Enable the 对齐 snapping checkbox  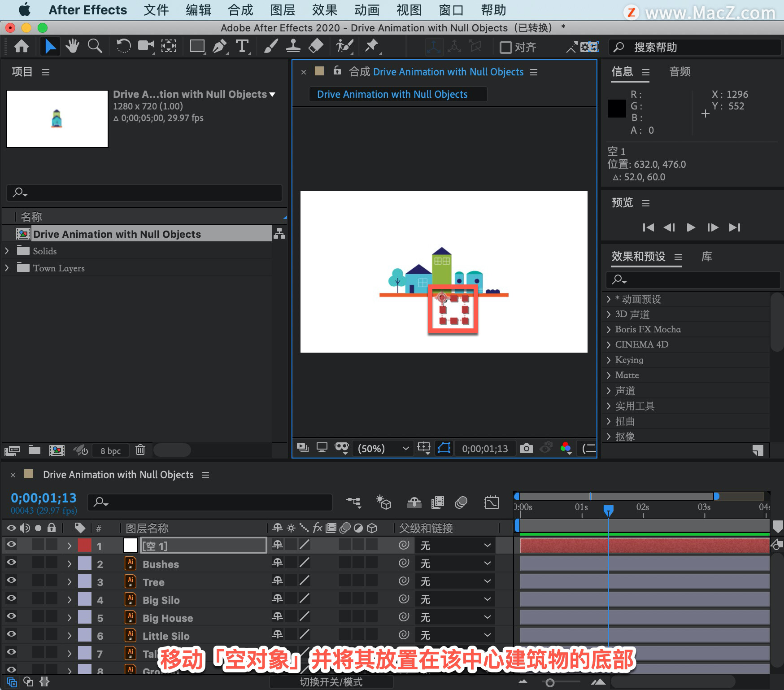pos(505,47)
